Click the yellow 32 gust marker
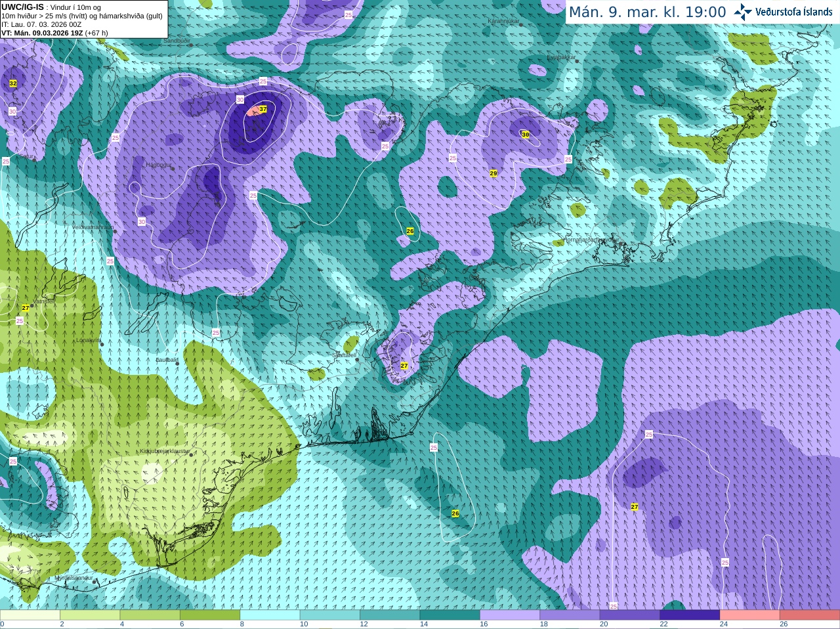Viewport: 840px width, 629px height. [13, 83]
